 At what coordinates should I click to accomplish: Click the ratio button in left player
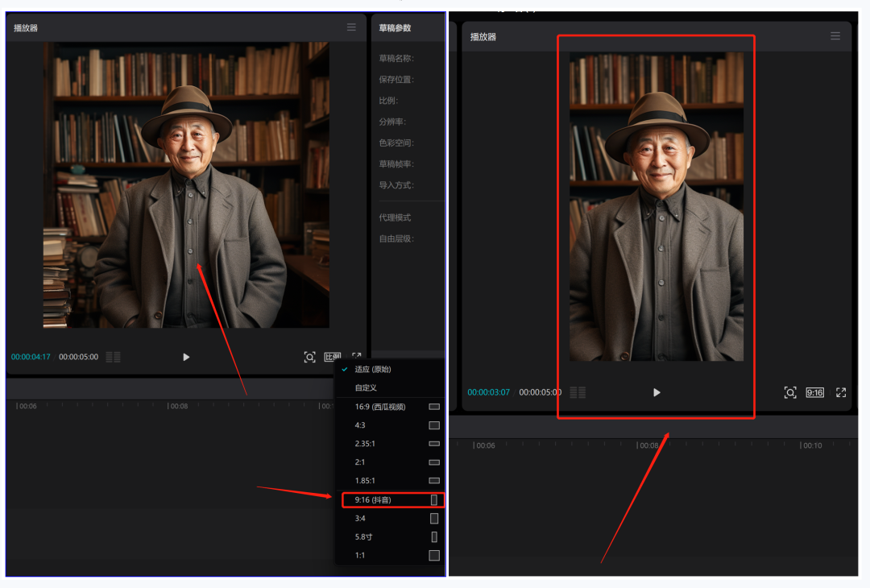click(x=333, y=358)
